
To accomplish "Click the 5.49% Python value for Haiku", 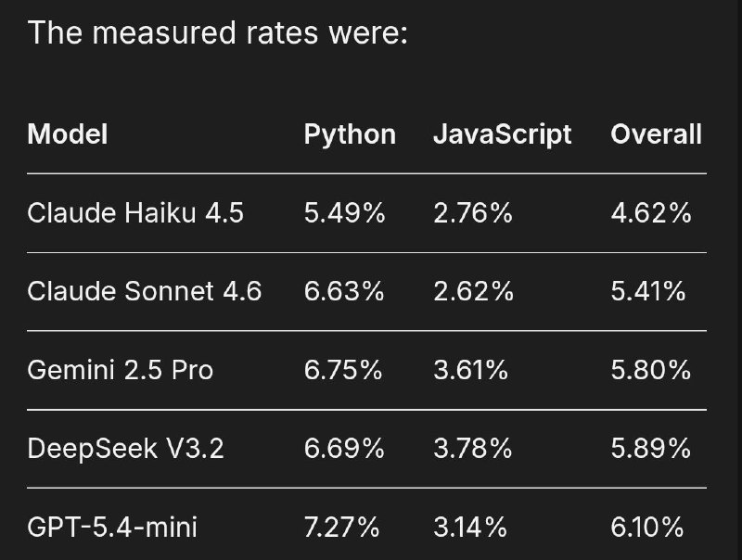I will click(x=344, y=213).
